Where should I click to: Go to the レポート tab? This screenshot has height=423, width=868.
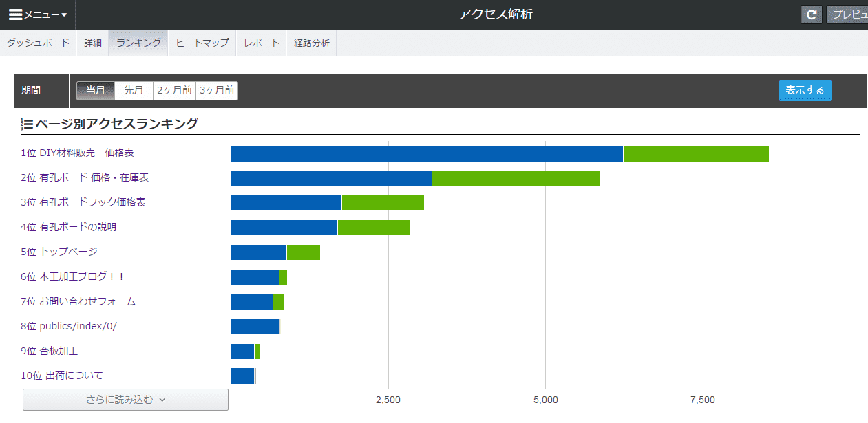coord(262,43)
